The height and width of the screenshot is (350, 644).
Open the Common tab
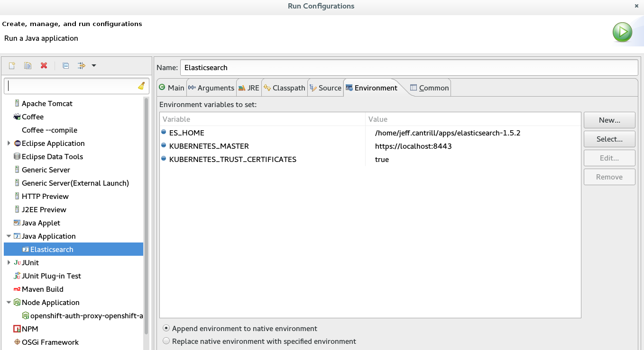(x=429, y=88)
